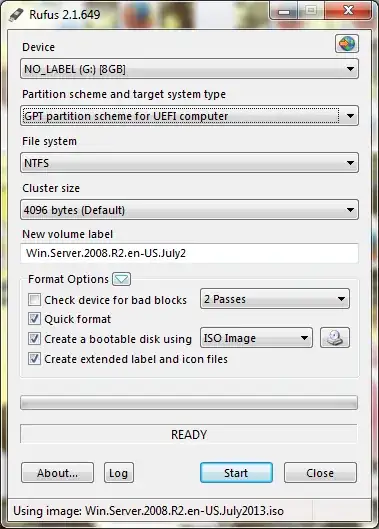
Task: Click the 'Rufus 2.1.649' title text
Action: click(65, 15)
